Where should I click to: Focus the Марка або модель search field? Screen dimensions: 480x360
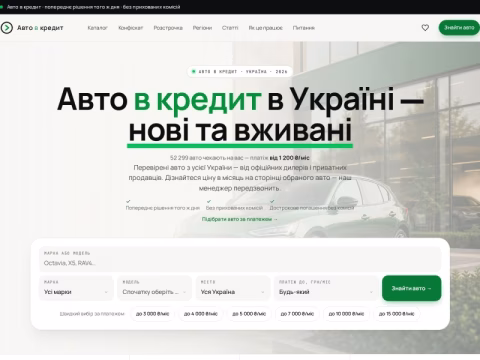[240, 259]
